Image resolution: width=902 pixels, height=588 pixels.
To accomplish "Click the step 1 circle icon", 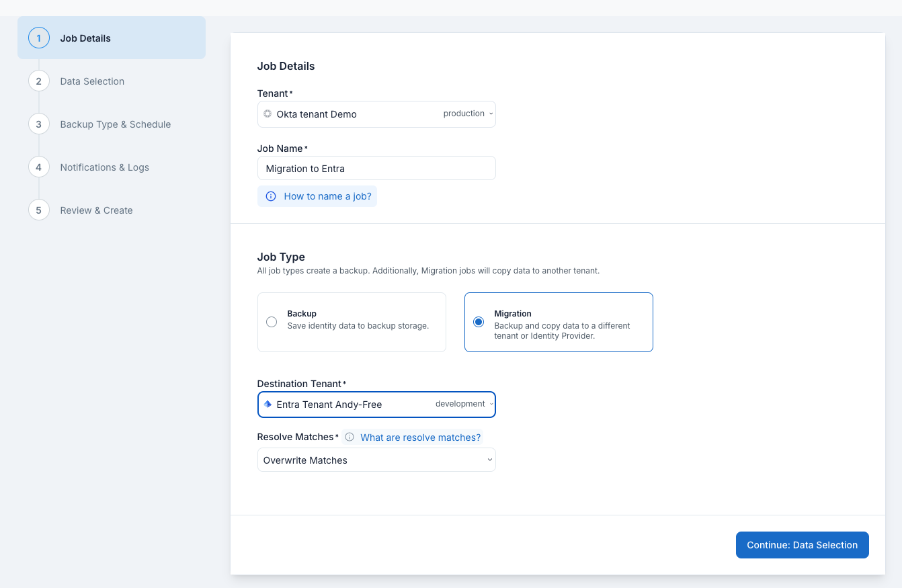I will point(39,38).
